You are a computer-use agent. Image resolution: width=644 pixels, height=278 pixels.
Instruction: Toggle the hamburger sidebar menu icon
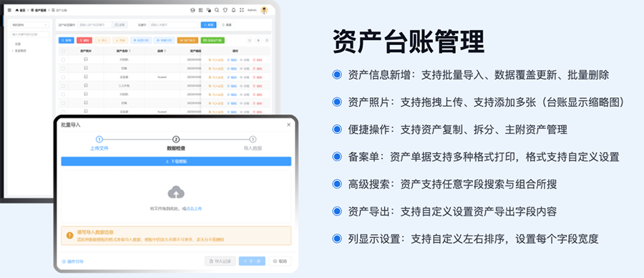pyautogui.click(x=9, y=10)
